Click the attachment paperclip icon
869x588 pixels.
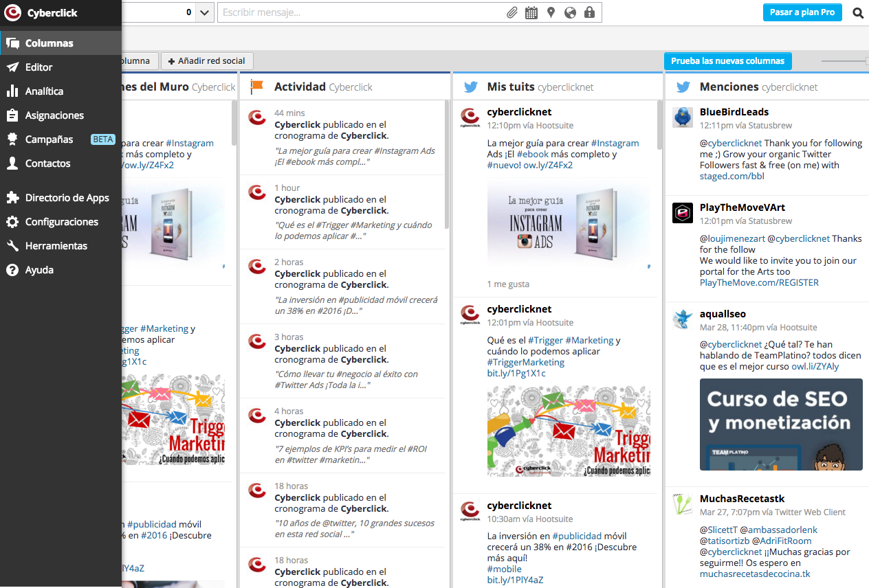[x=512, y=12]
